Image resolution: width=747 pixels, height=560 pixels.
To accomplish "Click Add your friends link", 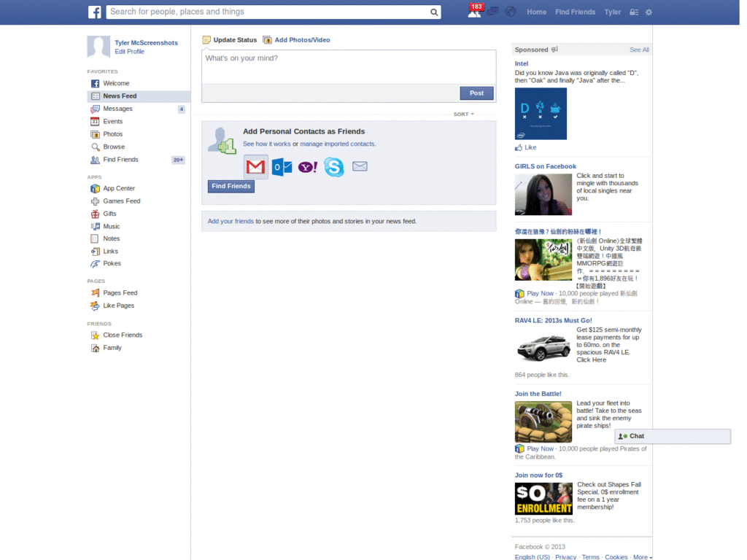I will 231,222.
